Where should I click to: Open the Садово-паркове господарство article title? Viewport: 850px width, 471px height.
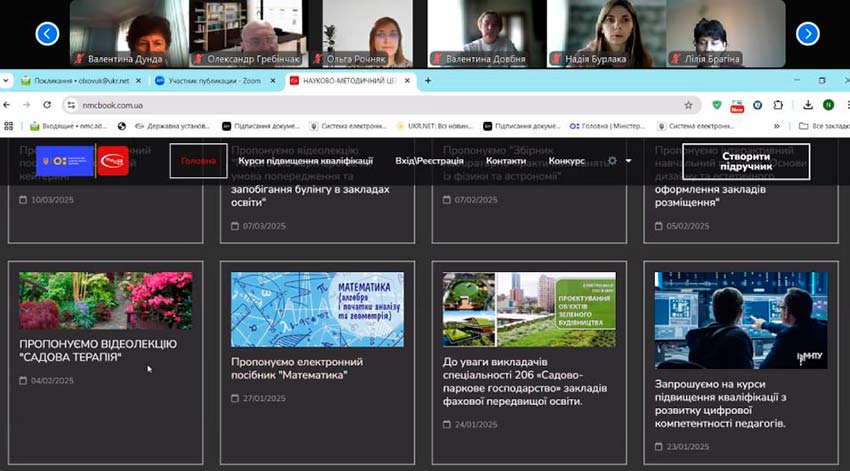tap(525, 382)
